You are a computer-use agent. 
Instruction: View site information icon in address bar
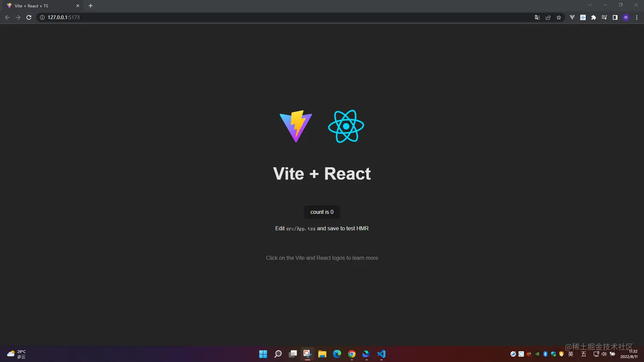pyautogui.click(x=42, y=17)
